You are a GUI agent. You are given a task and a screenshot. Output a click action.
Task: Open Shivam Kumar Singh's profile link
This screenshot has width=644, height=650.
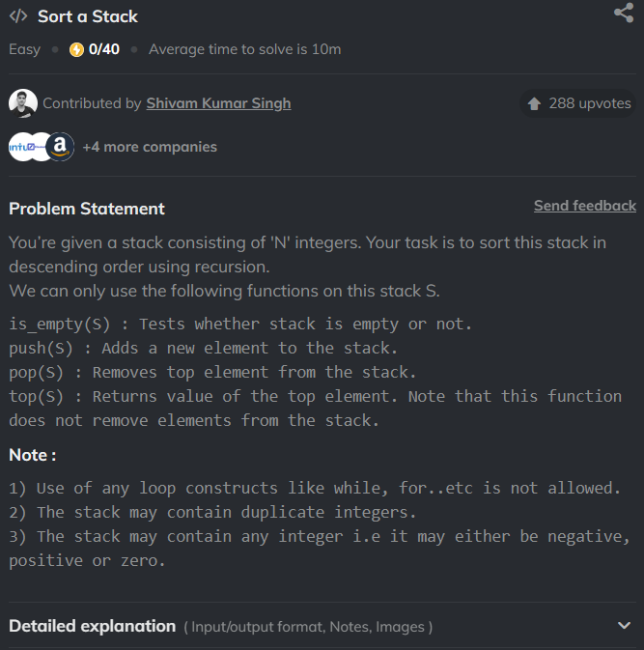pyautogui.click(x=218, y=103)
